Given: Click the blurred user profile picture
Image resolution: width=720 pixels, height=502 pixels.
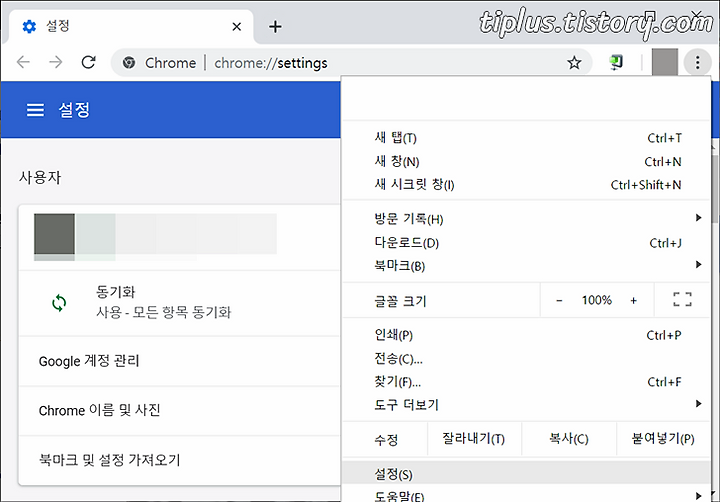Looking at the screenshot, I should 54,234.
